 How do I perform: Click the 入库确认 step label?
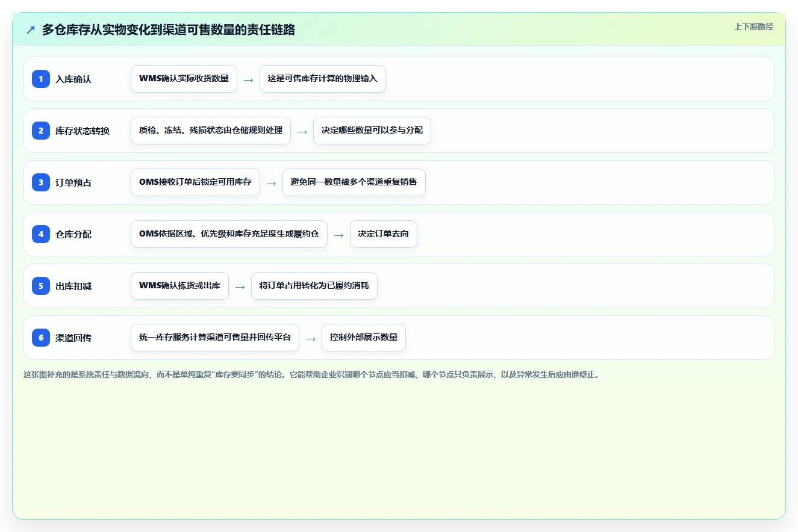pos(73,79)
